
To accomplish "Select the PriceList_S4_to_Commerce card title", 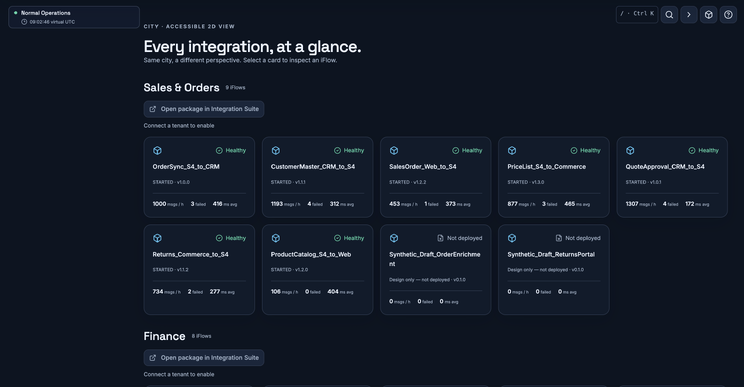I will (x=547, y=167).
